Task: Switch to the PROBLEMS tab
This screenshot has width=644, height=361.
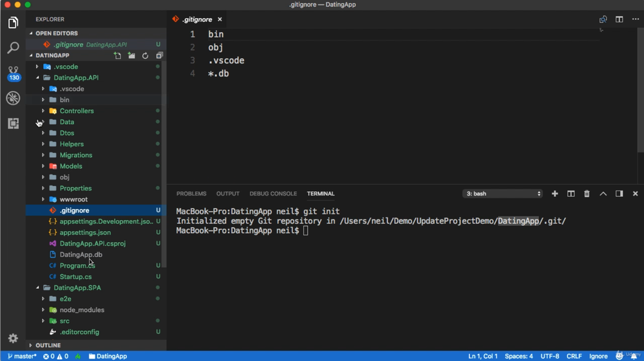Action: pyautogui.click(x=191, y=194)
